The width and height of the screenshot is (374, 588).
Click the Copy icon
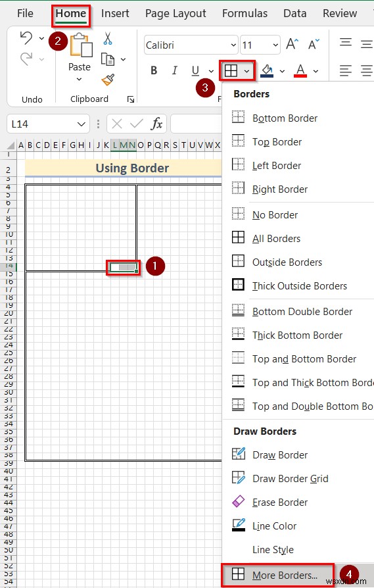[x=108, y=59]
